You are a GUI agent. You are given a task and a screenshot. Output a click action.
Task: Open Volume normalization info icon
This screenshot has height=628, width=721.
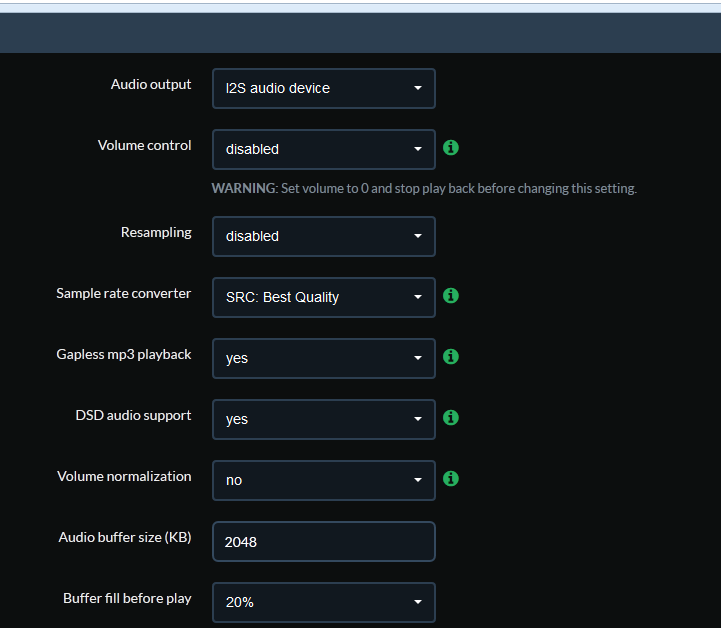pyautogui.click(x=451, y=479)
